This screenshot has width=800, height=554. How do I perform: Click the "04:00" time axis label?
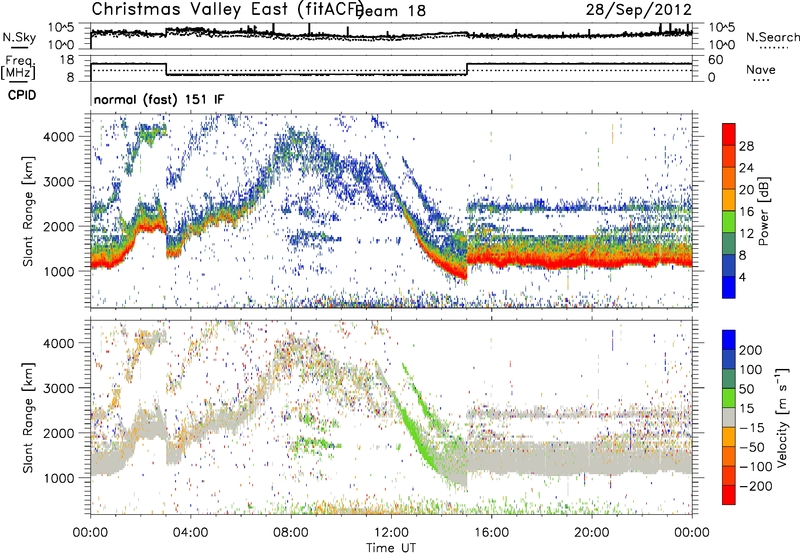point(191,533)
